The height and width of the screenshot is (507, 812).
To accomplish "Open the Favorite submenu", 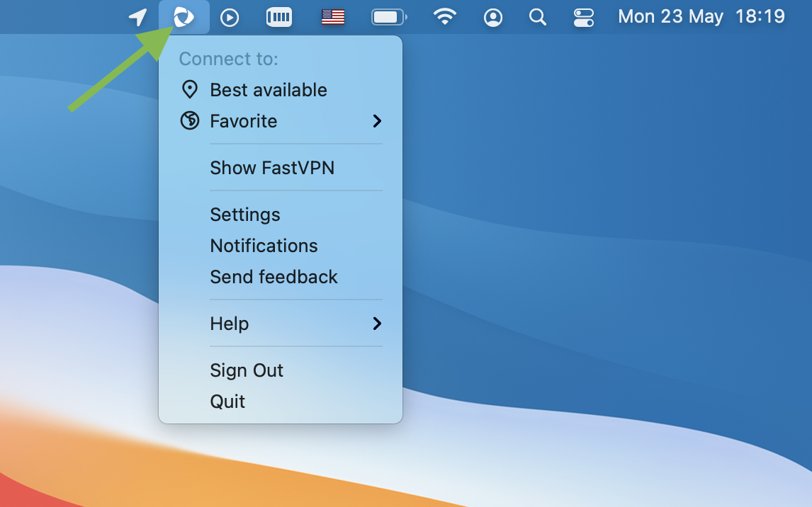I will coord(280,121).
